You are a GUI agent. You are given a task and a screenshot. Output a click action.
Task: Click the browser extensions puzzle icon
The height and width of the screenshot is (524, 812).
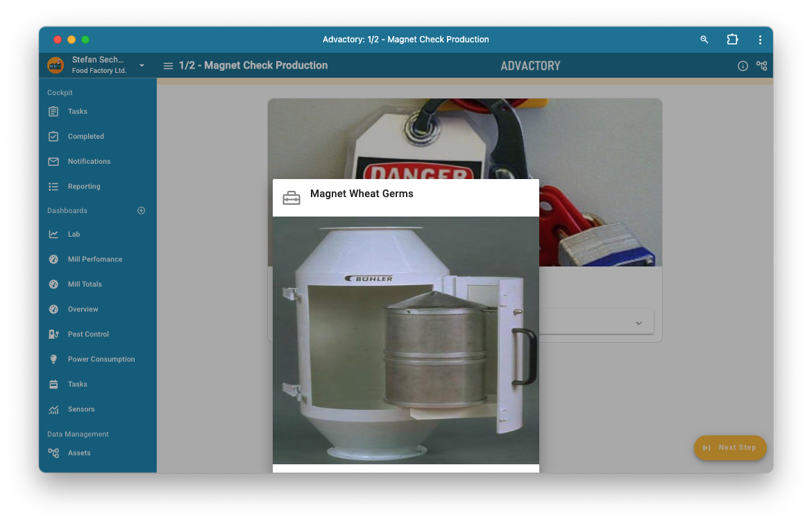pyautogui.click(x=732, y=40)
